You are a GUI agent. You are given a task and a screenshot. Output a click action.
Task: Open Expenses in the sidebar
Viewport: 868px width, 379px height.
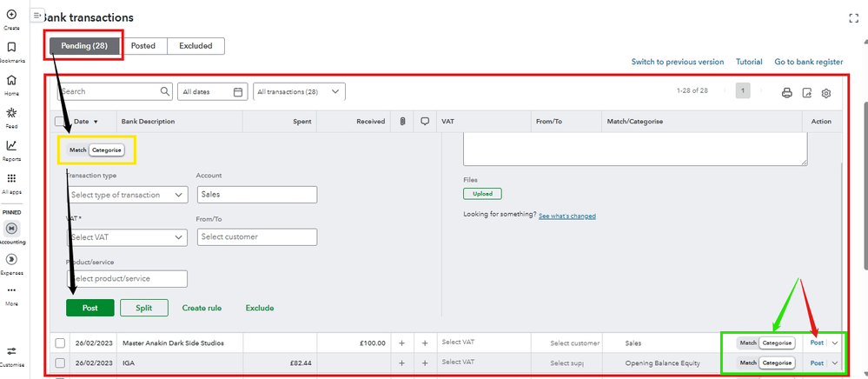(11, 259)
